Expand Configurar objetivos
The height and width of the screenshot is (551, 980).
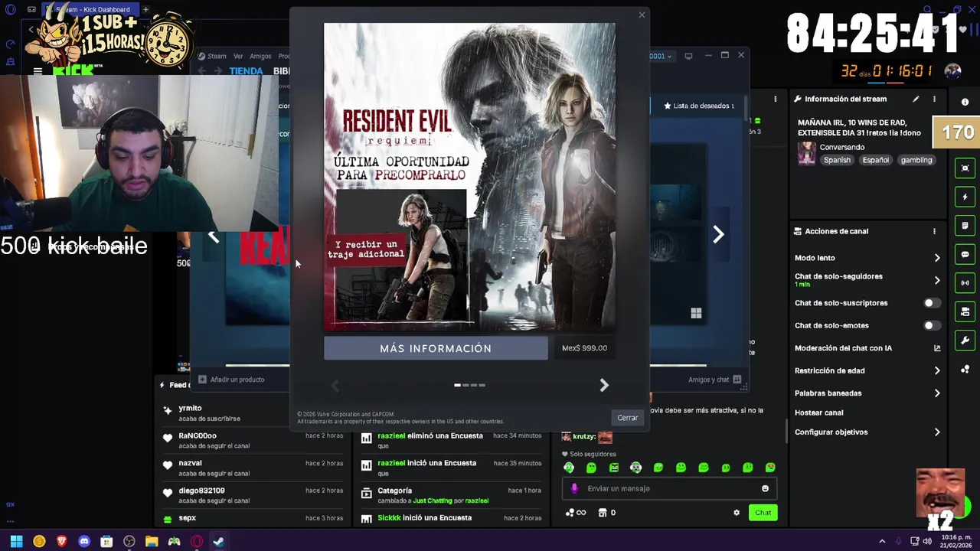point(937,432)
